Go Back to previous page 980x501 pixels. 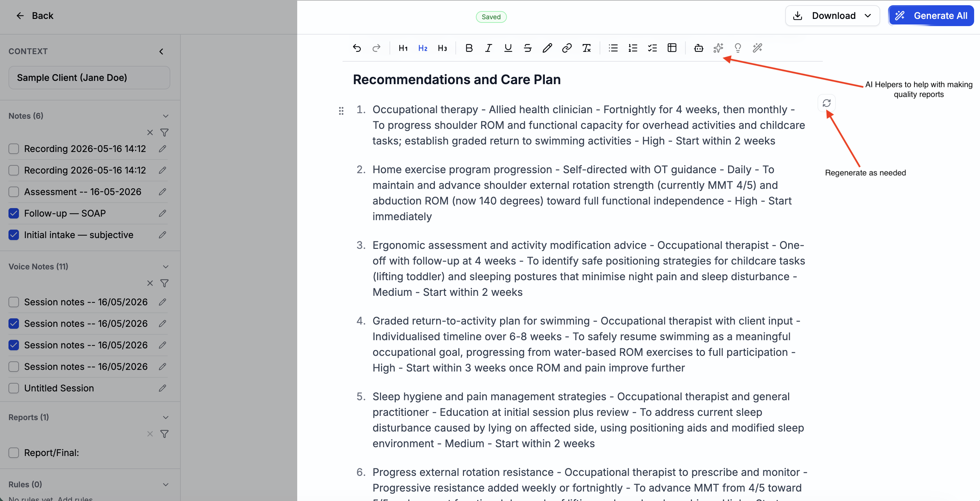tap(35, 16)
